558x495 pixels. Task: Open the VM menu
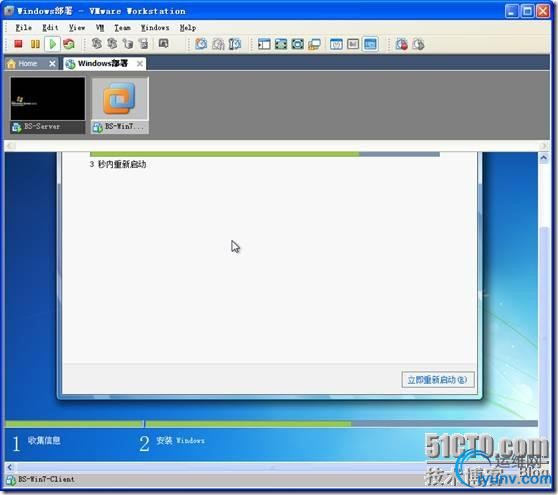coord(100,27)
